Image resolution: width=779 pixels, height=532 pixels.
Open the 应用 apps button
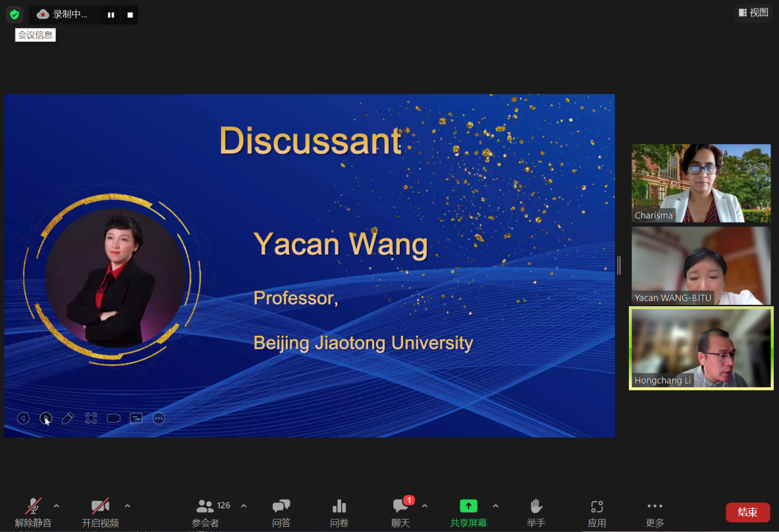(597, 513)
